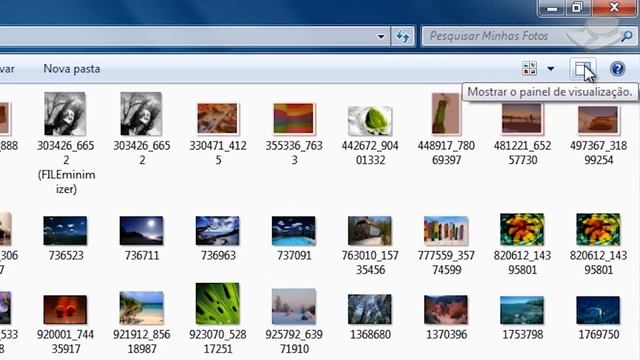Select the canyon image 1370396
The height and width of the screenshot is (360, 640).
click(446, 310)
